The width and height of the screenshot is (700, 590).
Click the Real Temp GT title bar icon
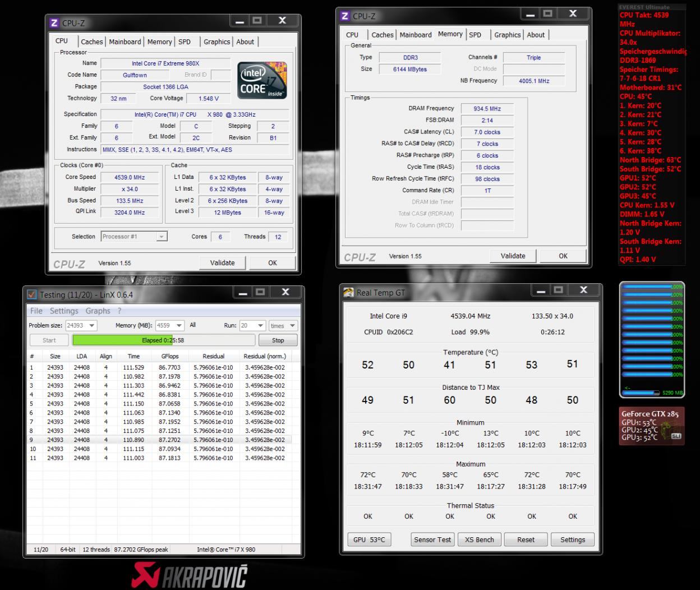[348, 292]
